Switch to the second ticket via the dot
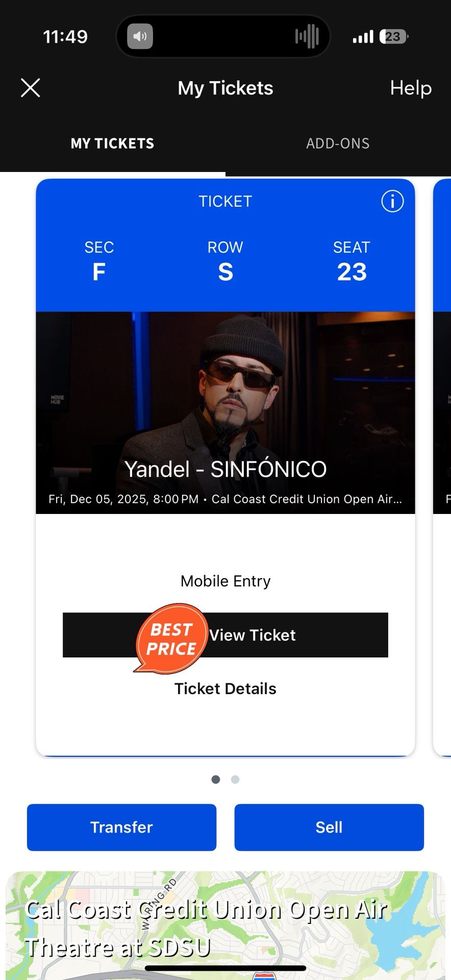This screenshot has width=451, height=980. [x=235, y=779]
